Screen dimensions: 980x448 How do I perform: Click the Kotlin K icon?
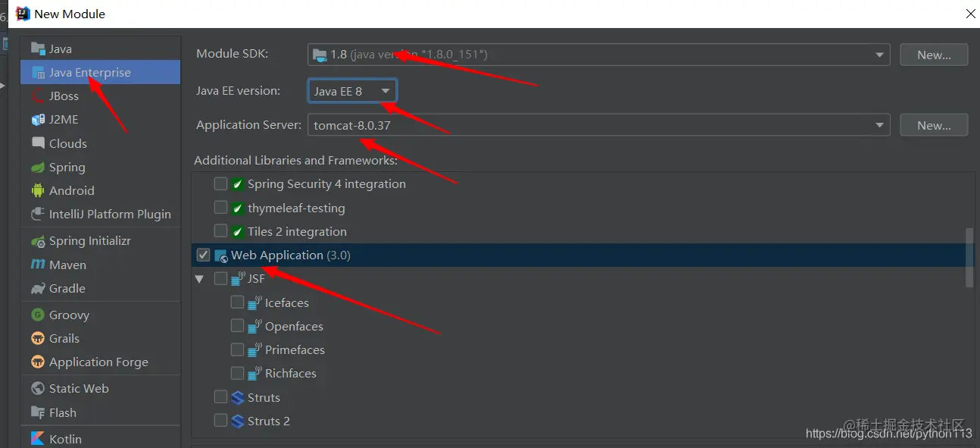(38, 438)
